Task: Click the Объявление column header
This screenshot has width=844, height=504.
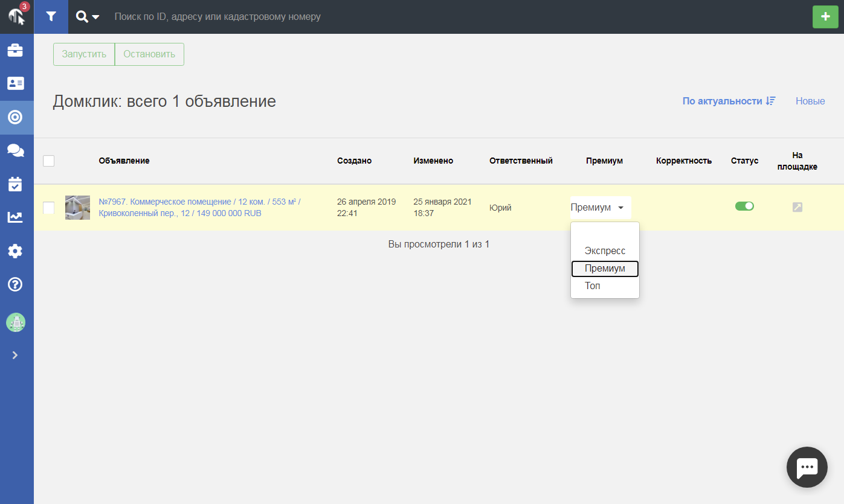Action: coord(124,161)
